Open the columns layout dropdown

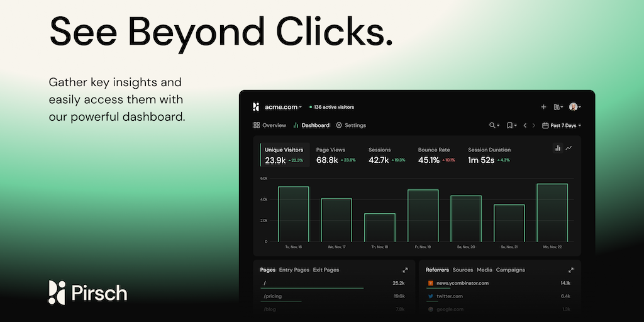[558, 107]
